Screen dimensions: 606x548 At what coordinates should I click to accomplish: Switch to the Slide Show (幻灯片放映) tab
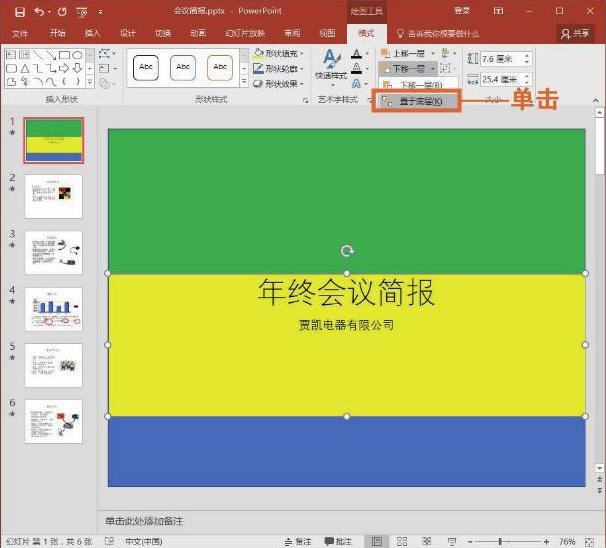pos(245,33)
